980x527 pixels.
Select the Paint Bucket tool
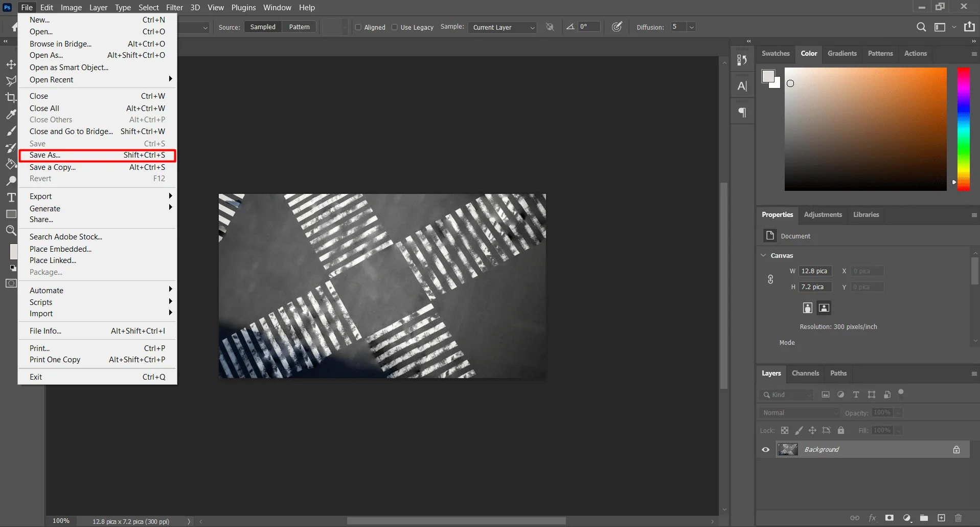click(11, 164)
